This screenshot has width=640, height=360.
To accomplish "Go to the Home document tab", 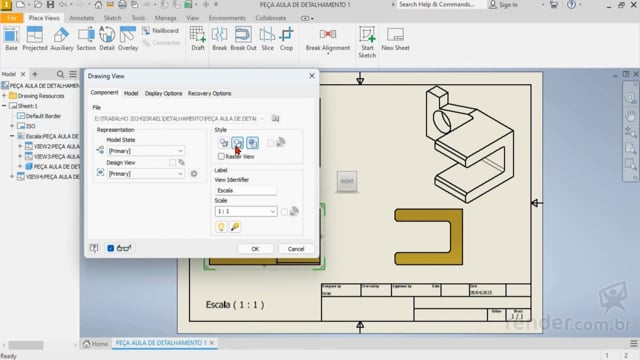I will [95, 343].
